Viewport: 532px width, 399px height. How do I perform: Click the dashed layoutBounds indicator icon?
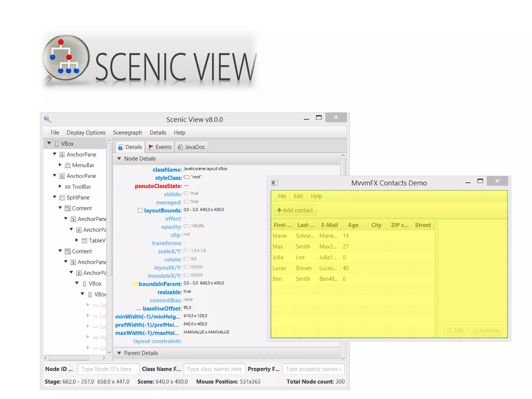(140, 210)
